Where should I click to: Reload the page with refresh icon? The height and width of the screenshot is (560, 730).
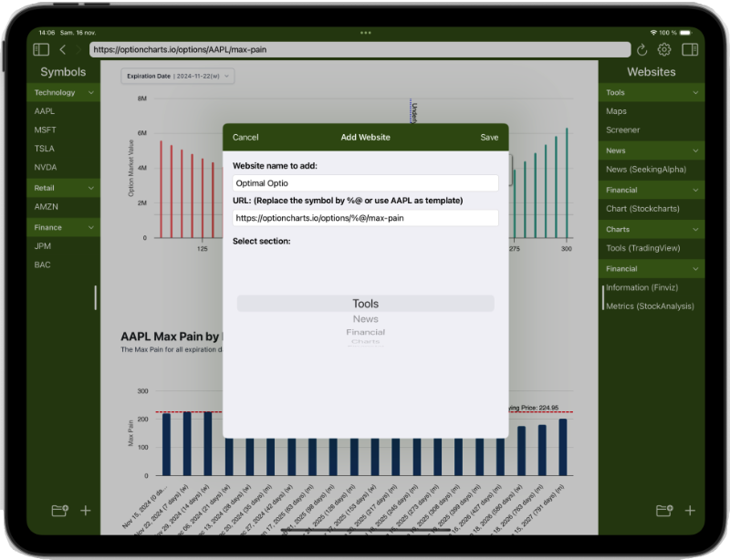[641, 49]
